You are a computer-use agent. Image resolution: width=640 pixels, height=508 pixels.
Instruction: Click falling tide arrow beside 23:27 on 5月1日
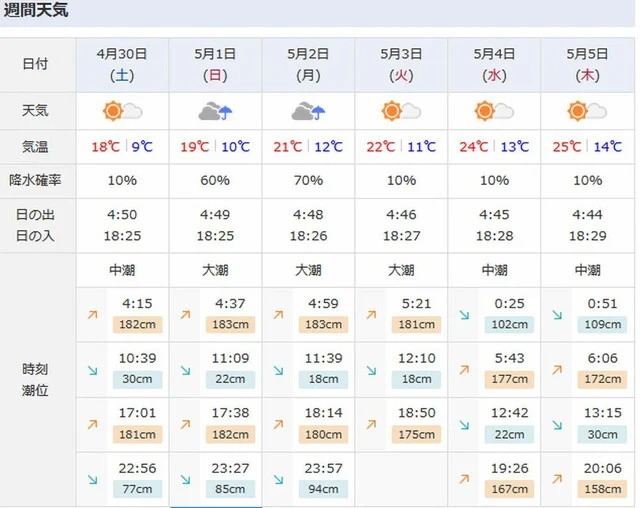click(186, 479)
